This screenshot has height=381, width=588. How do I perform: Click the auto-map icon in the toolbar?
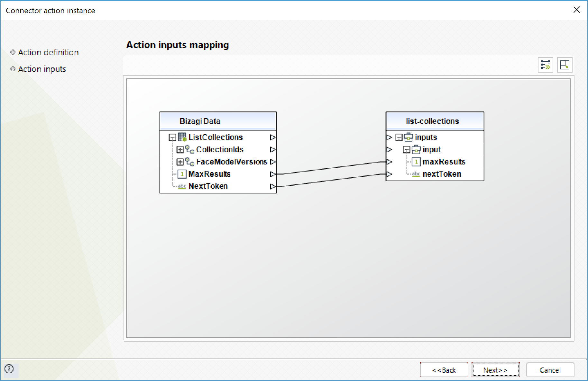point(545,65)
